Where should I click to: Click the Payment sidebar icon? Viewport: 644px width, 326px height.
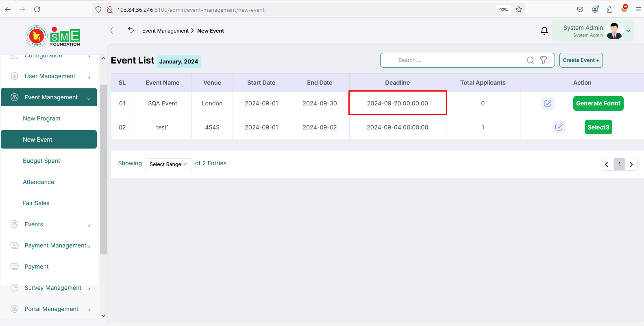tap(15, 267)
